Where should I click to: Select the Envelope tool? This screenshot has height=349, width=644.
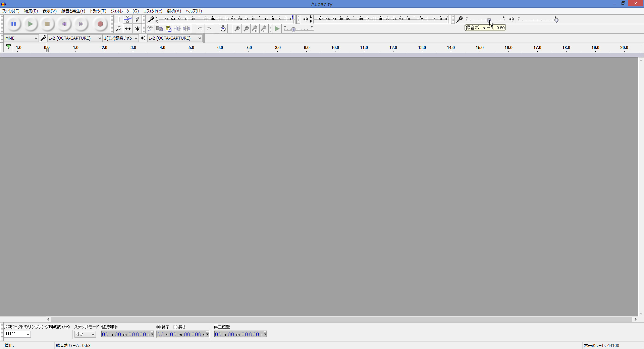128,19
